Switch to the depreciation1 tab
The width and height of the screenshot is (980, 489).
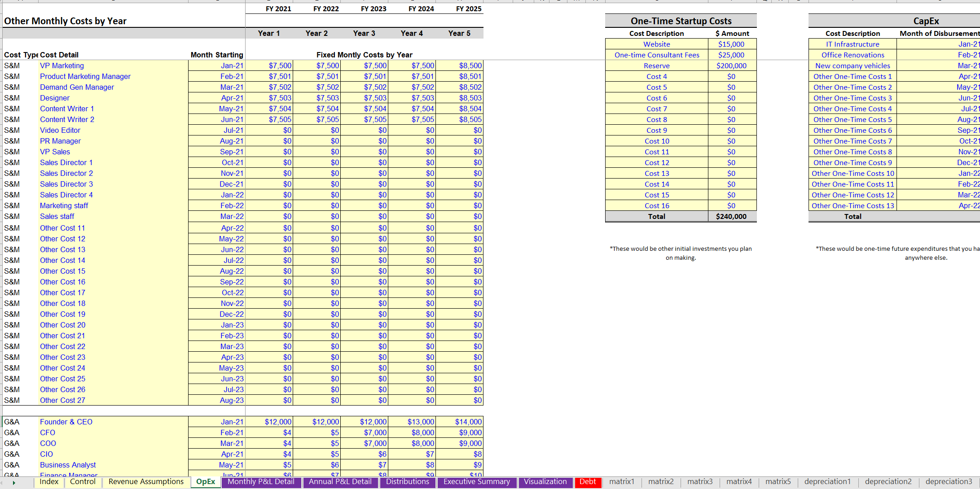pos(827,482)
